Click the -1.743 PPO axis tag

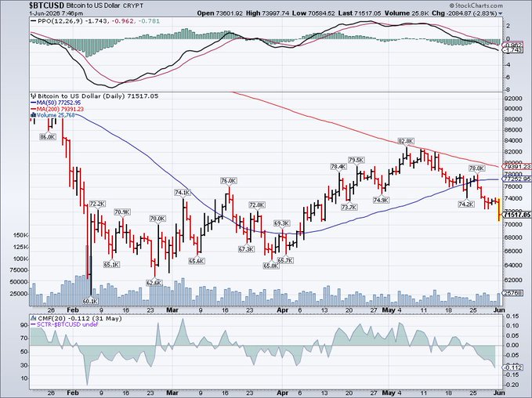513,50
